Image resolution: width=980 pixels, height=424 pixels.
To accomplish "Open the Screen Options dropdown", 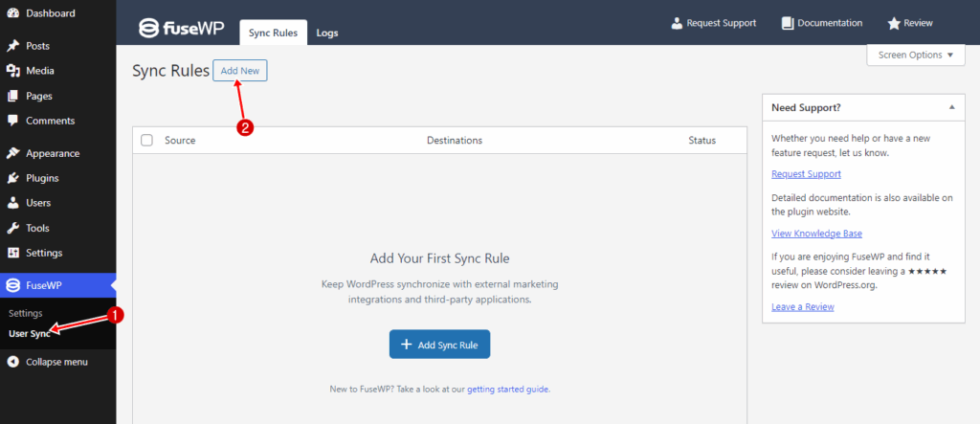I will pos(916,55).
